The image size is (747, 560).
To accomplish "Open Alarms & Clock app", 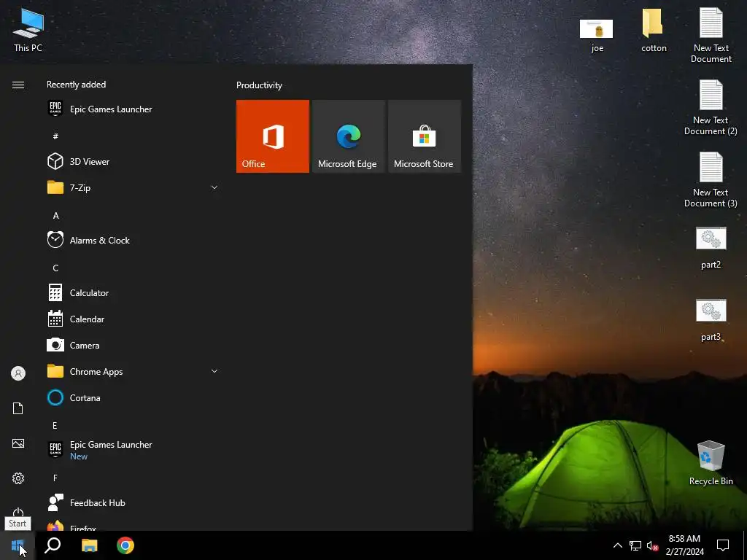I will (133, 240).
